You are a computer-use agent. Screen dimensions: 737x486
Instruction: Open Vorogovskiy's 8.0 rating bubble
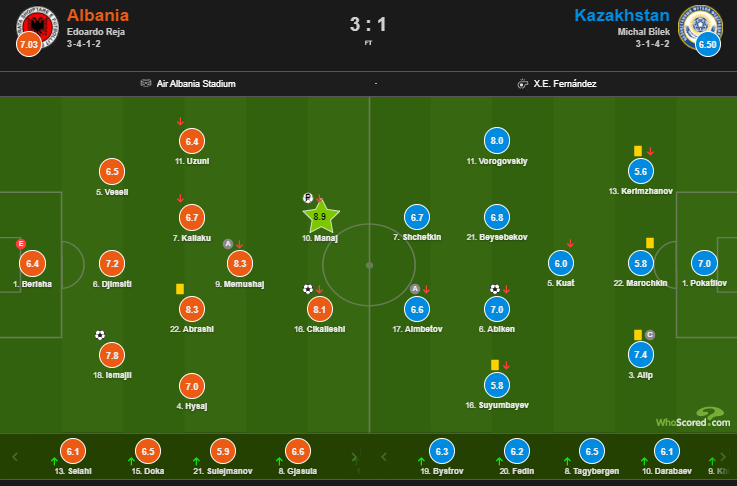(x=496, y=141)
